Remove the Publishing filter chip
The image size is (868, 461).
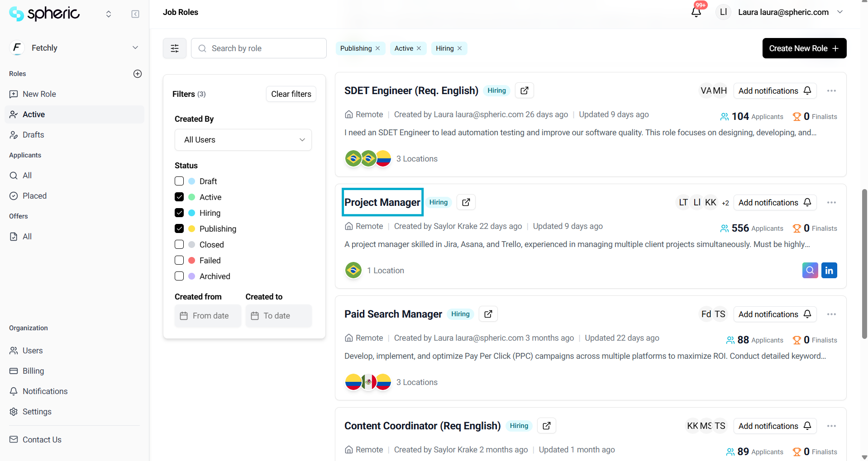[x=378, y=48]
